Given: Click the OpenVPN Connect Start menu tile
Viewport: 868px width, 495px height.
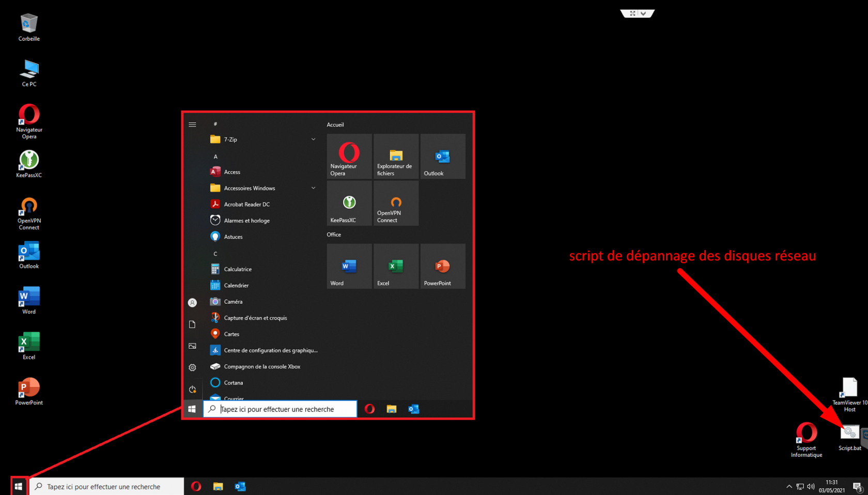Looking at the screenshot, I should [396, 203].
